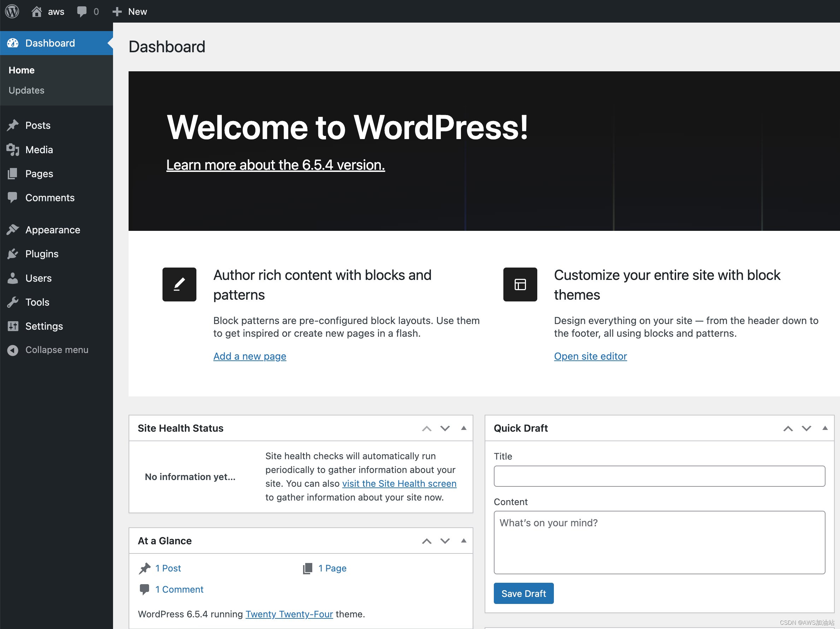
Task: Select the Dashboard menu item
Action: tap(56, 43)
